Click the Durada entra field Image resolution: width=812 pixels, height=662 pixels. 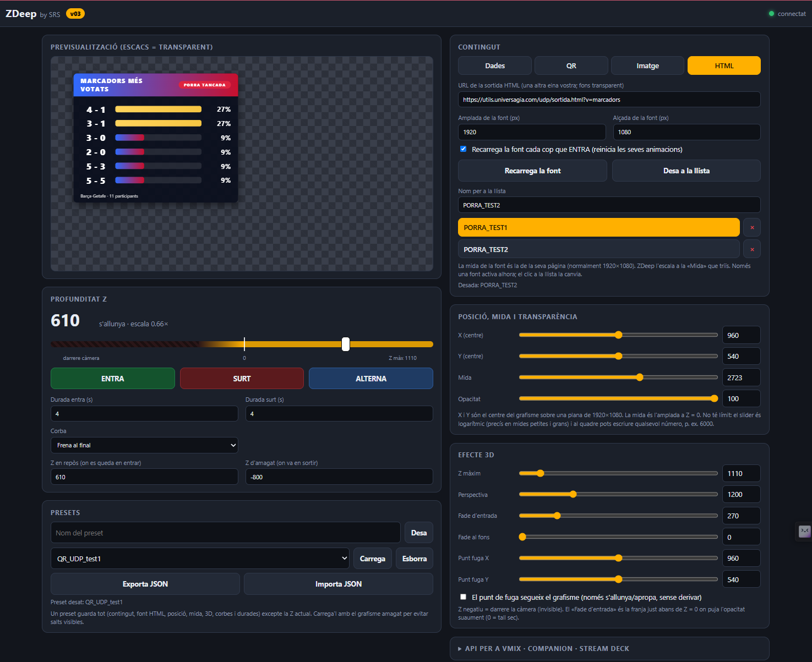point(144,414)
